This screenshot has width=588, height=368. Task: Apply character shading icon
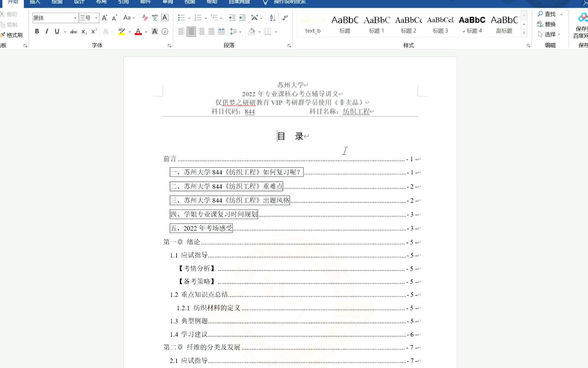click(154, 32)
